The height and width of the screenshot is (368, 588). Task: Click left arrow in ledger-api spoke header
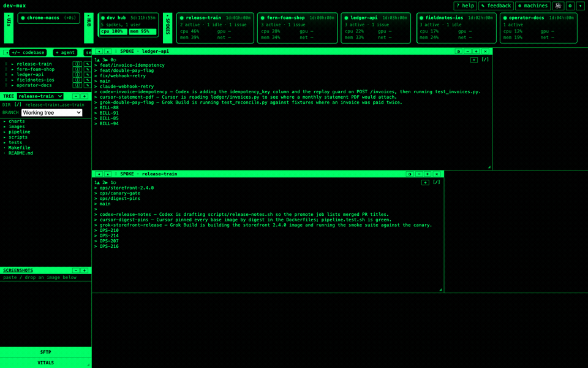(x=99, y=52)
